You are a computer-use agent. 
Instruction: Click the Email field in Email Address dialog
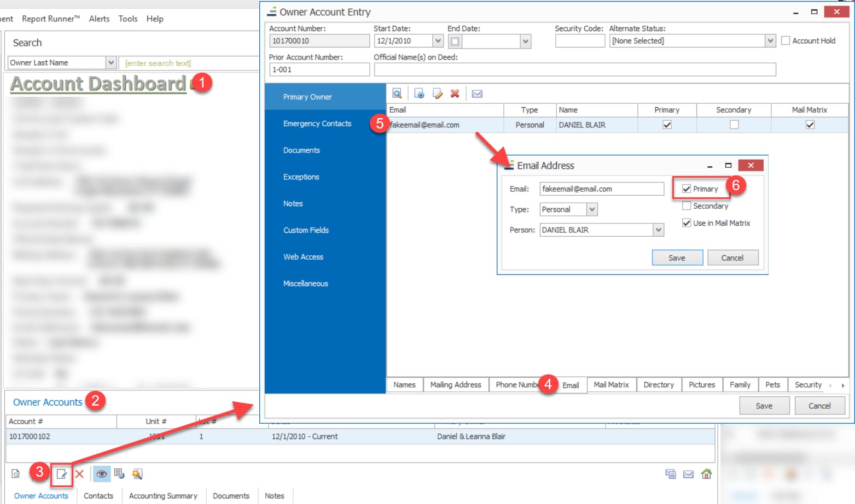[x=602, y=189]
